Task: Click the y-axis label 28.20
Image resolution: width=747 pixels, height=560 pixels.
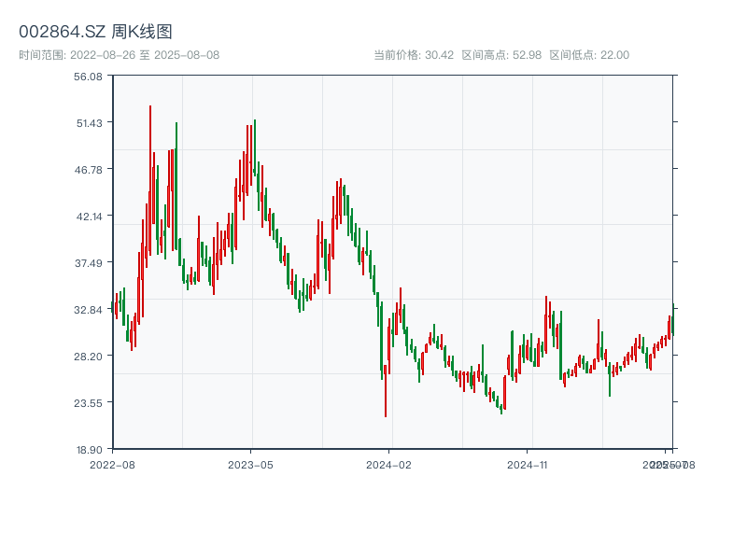Action: tap(88, 357)
